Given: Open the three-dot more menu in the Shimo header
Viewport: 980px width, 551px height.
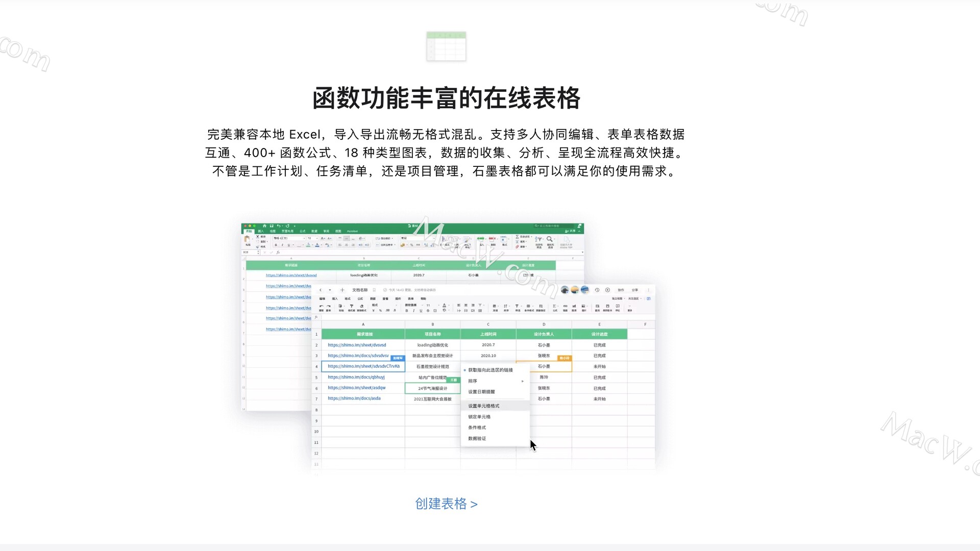Looking at the screenshot, I should click(648, 290).
